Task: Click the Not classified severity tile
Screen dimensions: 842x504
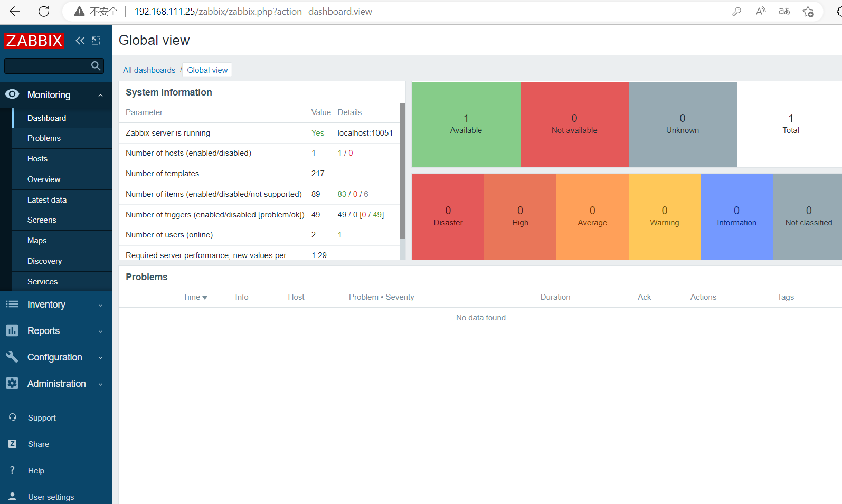Action: pos(808,217)
